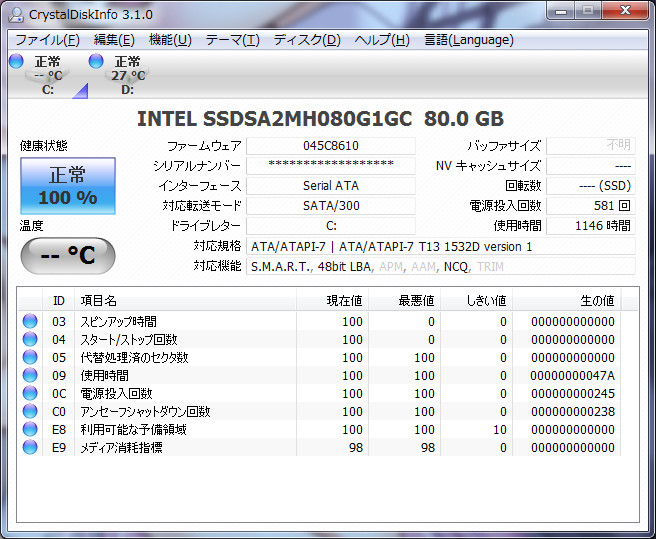This screenshot has height=539, width=656.
Task: Select the 利用可能な予備領域 row
Action: [320, 429]
